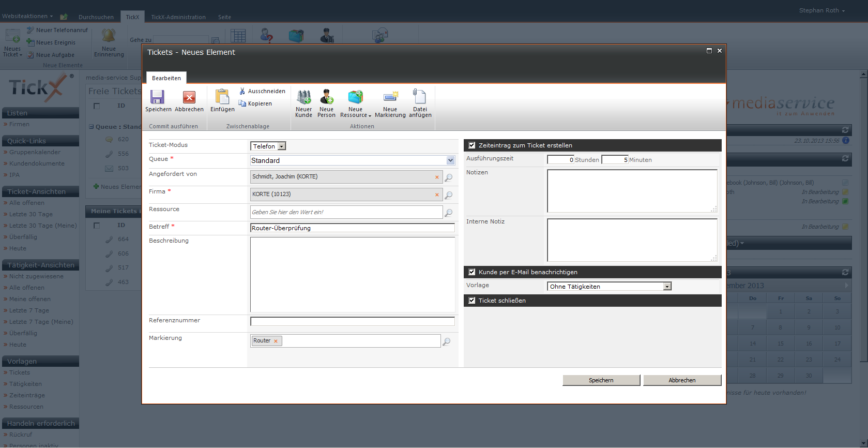Click the Neue Erinnerung bell icon
Viewport: 868px width, 448px height.
click(x=109, y=36)
